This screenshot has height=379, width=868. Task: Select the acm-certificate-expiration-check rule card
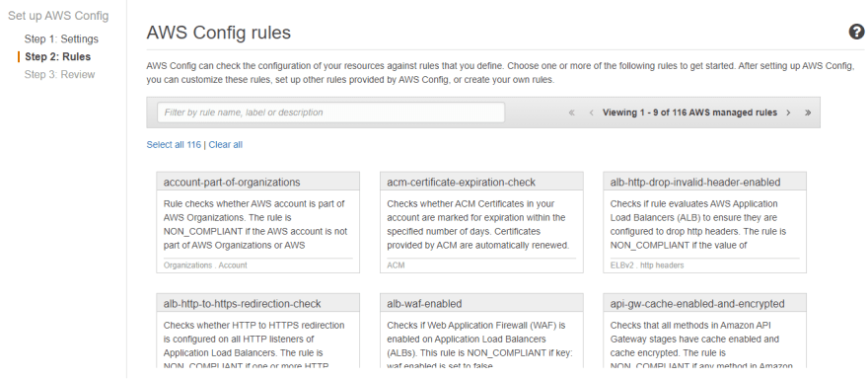[481, 222]
